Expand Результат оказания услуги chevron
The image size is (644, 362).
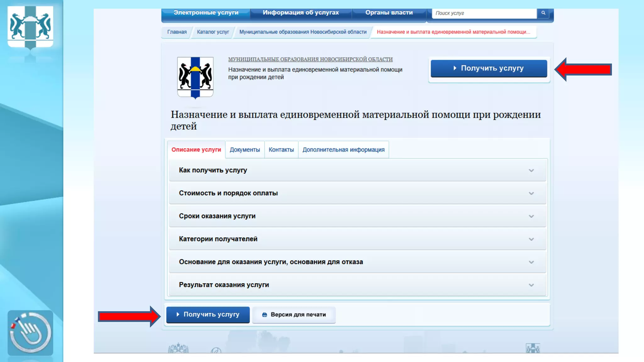click(x=531, y=285)
